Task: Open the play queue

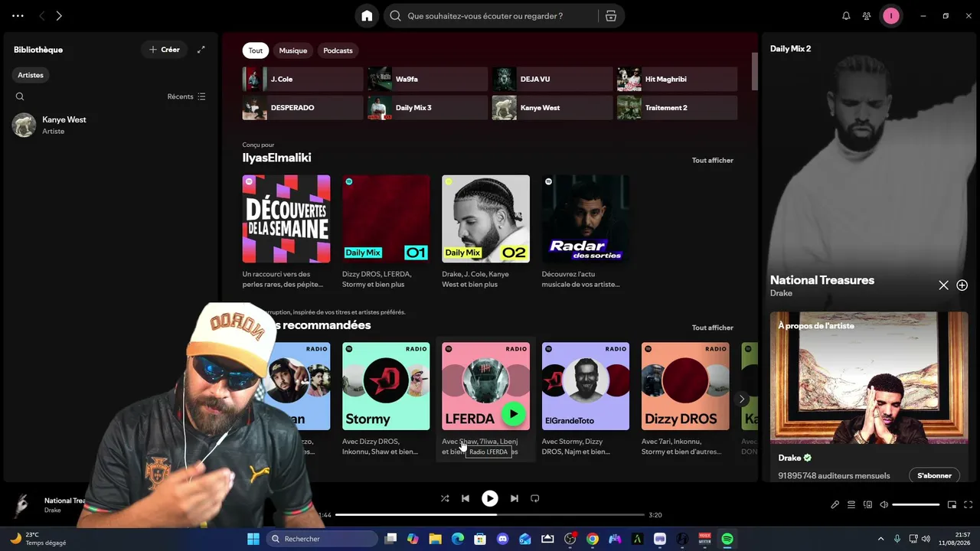Action: pos(851,505)
